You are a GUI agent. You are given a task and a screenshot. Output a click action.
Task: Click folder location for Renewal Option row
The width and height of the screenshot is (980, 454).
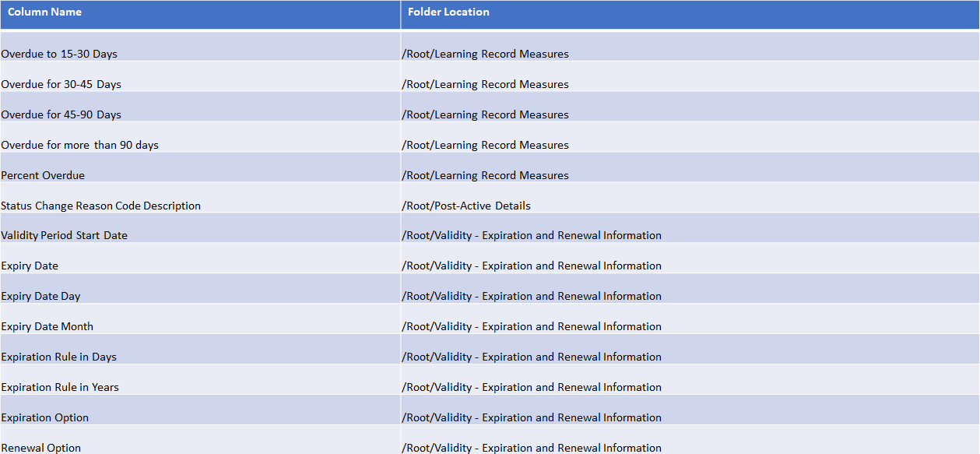(x=532, y=448)
